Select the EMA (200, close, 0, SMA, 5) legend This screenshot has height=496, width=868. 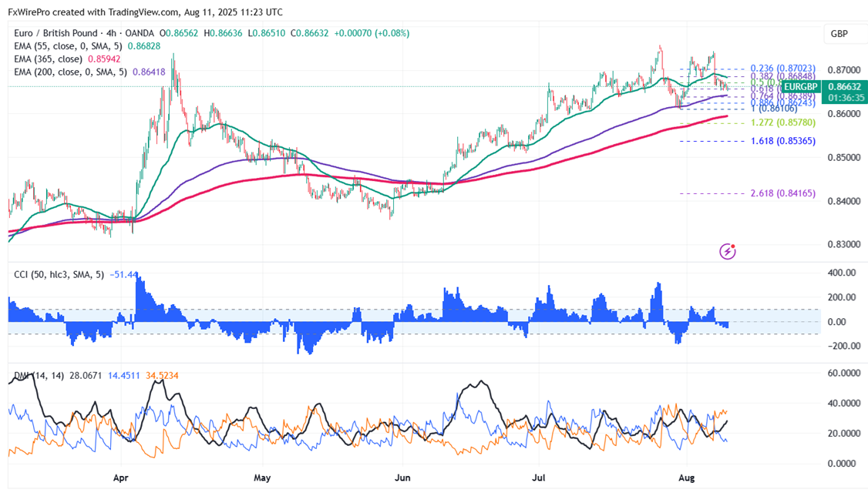[x=70, y=72]
